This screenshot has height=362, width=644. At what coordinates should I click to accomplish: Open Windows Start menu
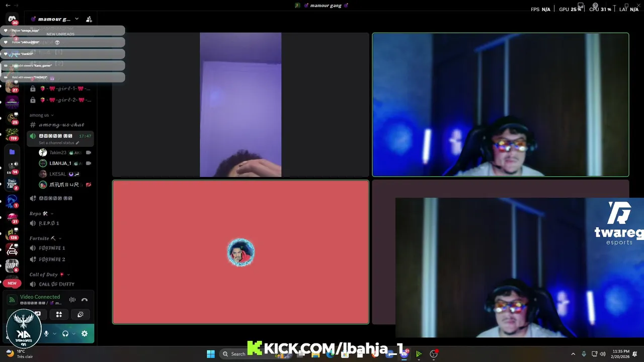[211, 354]
